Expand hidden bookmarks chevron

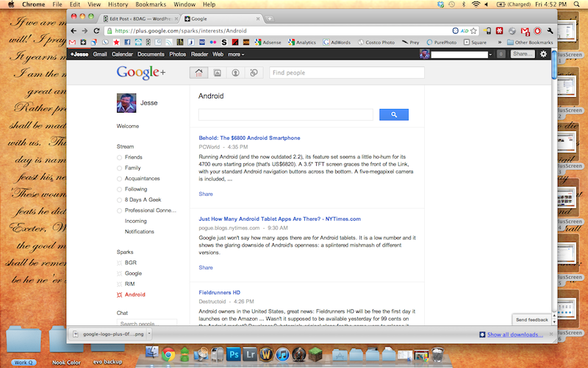500,43
